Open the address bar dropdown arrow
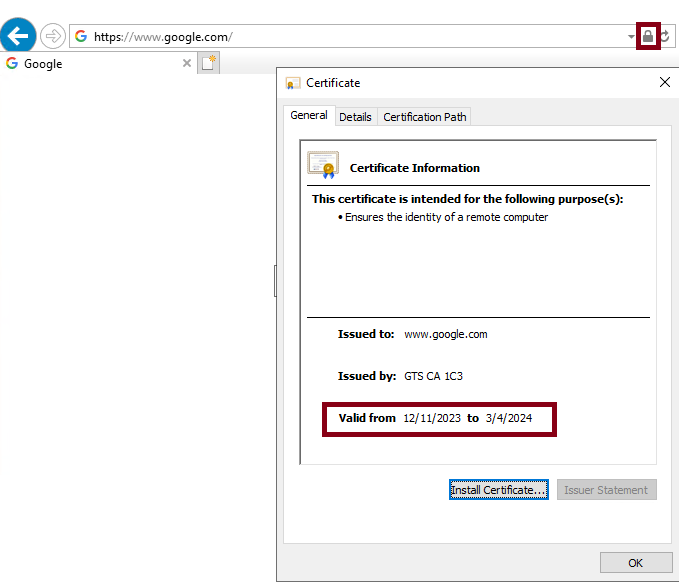 [x=631, y=37]
